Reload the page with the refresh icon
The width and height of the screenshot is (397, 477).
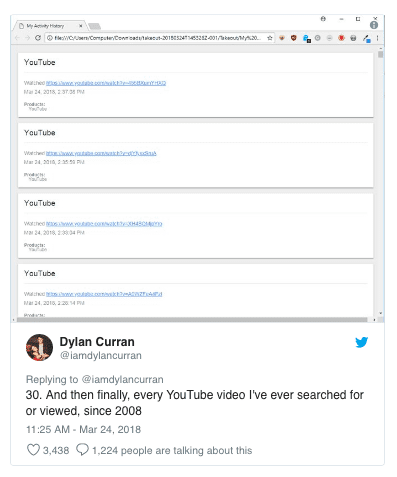point(38,38)
